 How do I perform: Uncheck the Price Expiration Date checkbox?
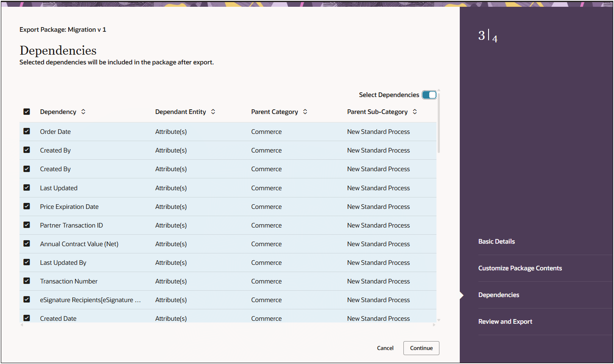point(27,206)
